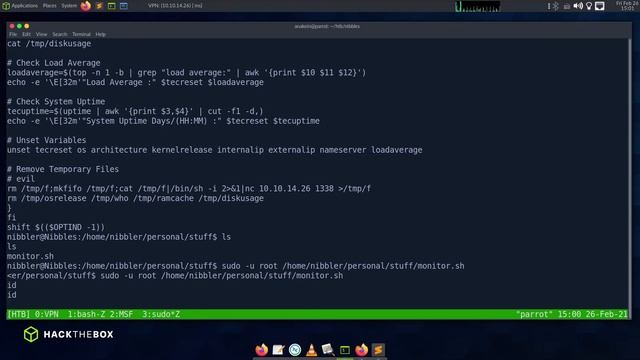Close the terminal with red button
The width and height of the screenshot is (640, 360).
[x=12, y=26]
